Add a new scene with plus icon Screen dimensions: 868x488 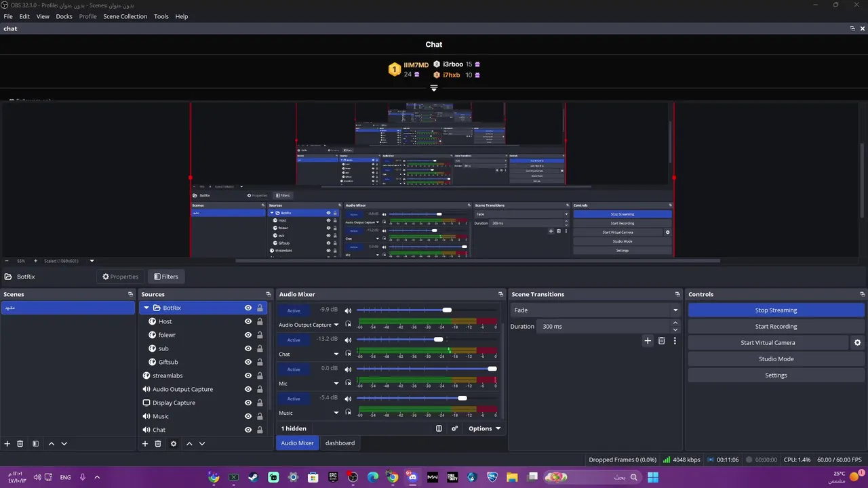7,443
